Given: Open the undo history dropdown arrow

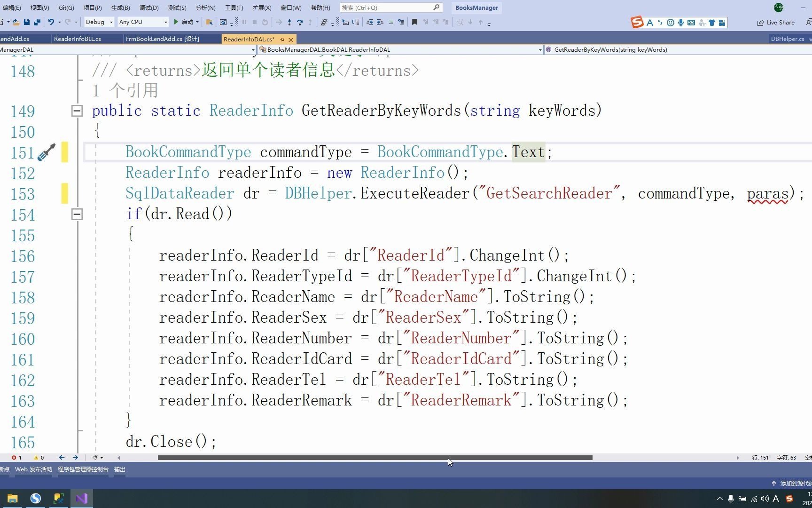Looking at the screenshot, I should click(x=59, y=22).
